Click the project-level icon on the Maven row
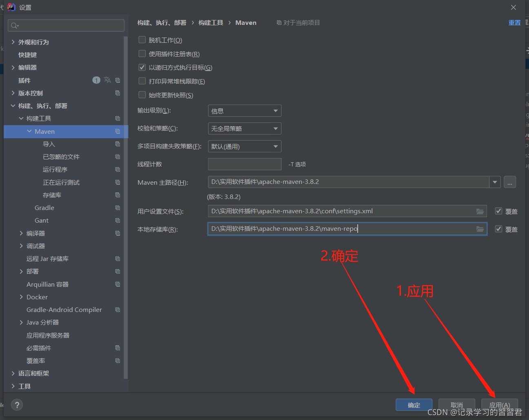Screen dimensions: 529x420 [x=117, y=131]
